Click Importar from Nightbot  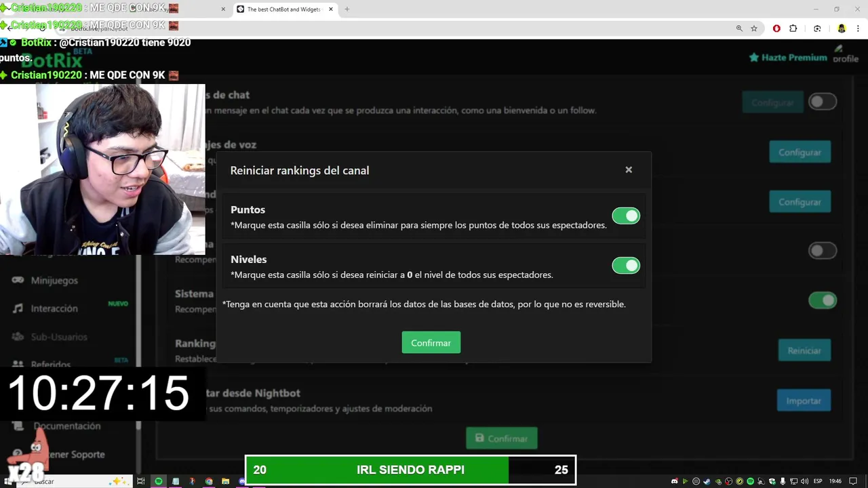tap(804, 401)
